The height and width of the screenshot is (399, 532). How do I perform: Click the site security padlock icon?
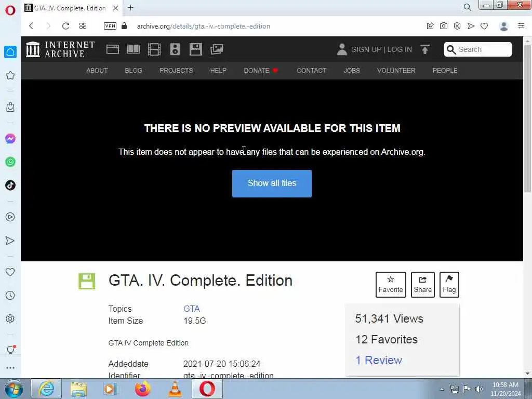pyautogui.click(x=124, y=26)
